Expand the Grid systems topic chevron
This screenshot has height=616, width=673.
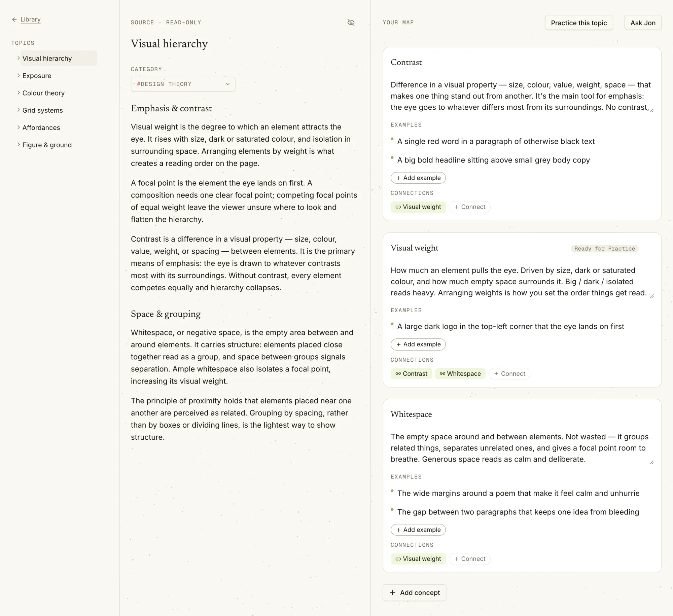[19, 110]
